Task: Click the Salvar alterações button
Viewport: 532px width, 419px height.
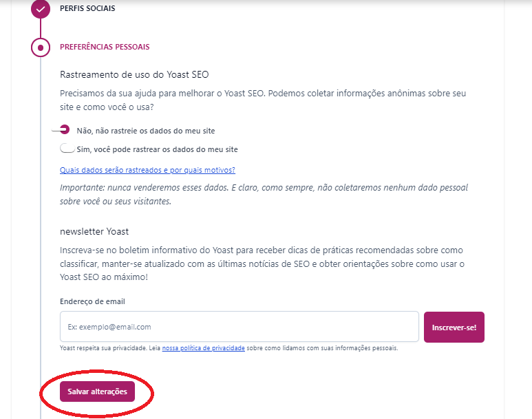Action: (97, 391)
